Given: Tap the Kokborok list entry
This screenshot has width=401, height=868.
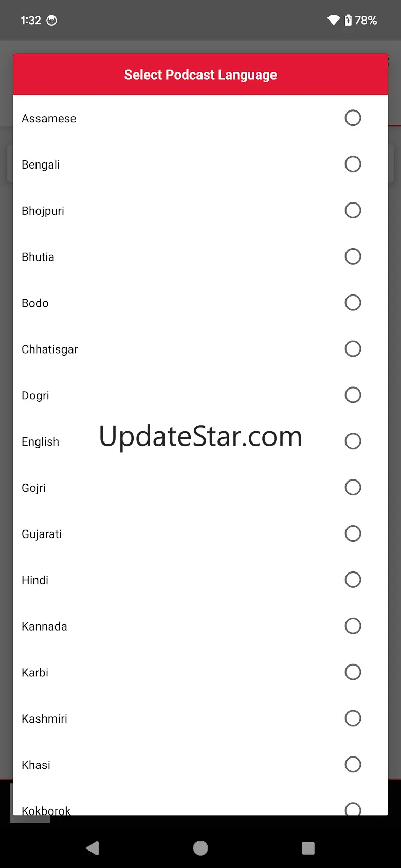Looking at the screenshot, I should (x=46, y=809).
